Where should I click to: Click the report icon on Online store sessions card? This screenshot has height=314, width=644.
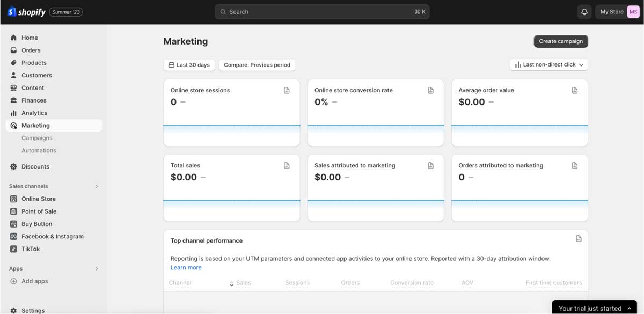click(x=287, y=90)
